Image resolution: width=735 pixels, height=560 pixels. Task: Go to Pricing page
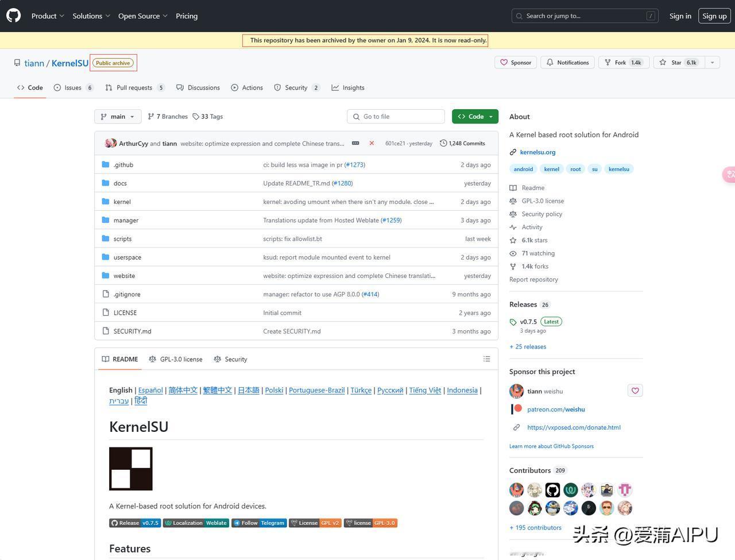point(187,16)
